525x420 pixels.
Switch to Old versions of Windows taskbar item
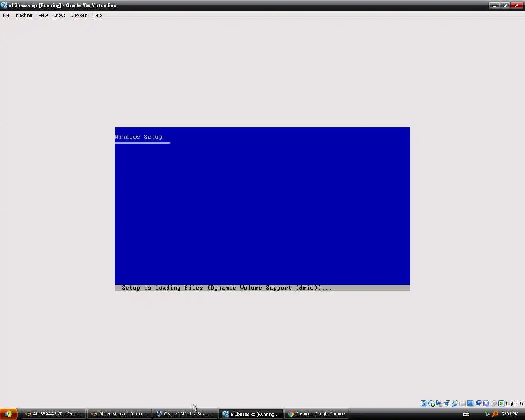coord(119,414)
